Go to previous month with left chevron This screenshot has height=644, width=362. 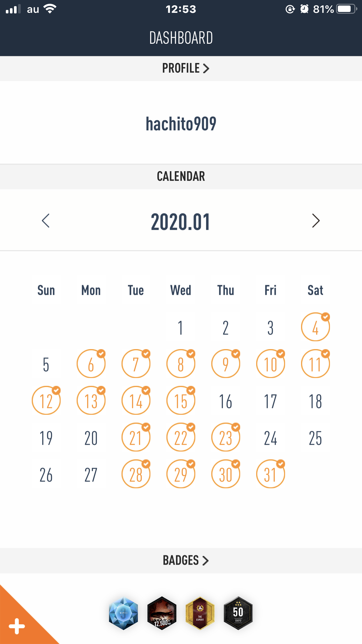tap(46, 221)
